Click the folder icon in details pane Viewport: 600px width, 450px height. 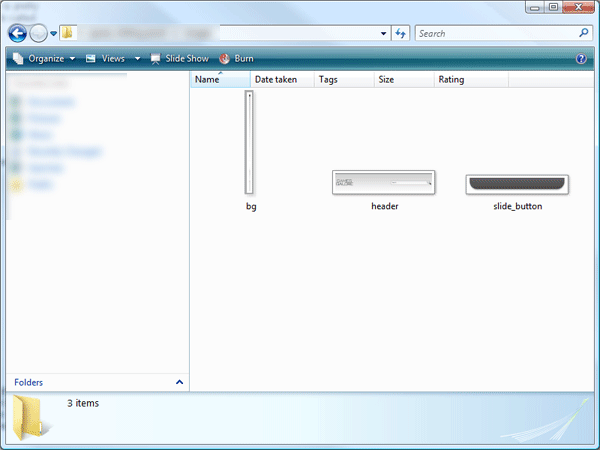tap(28, 418)
